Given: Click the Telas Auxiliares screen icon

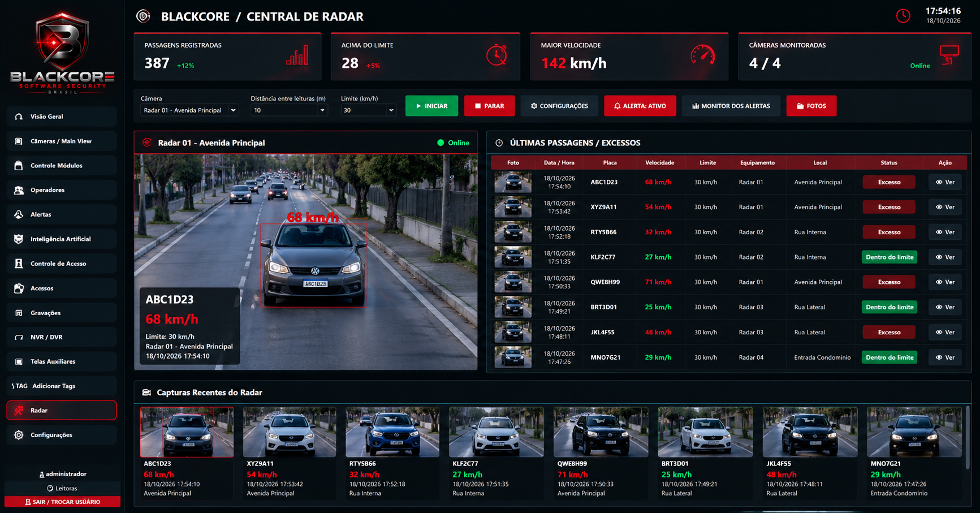Looking at the screenshot, I should pos(19,361).
